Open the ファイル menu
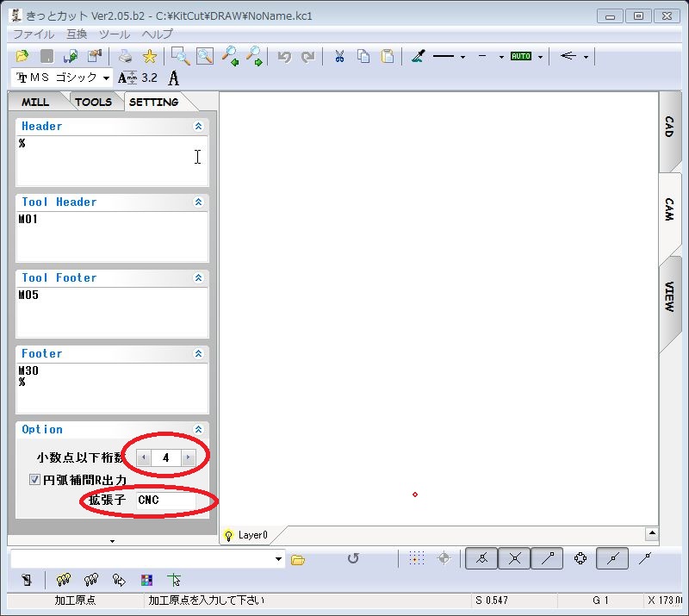 tap(33, 34)
